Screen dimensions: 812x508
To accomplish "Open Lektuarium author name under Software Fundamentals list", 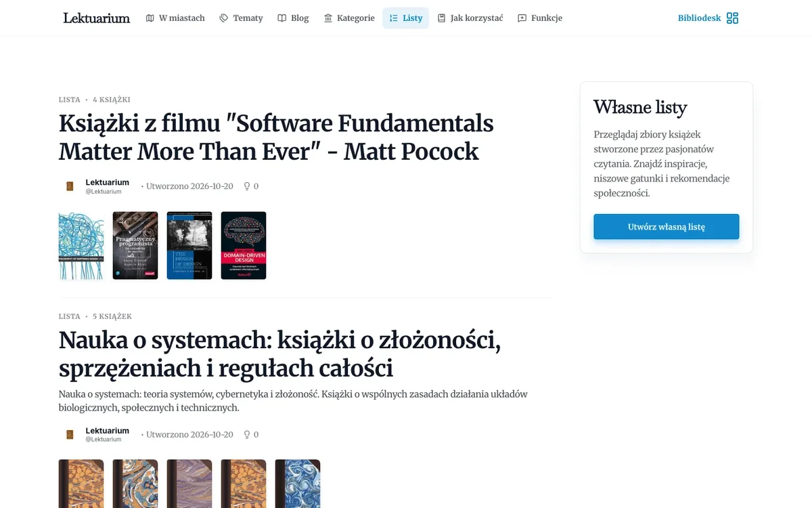I will pos(107,182).
